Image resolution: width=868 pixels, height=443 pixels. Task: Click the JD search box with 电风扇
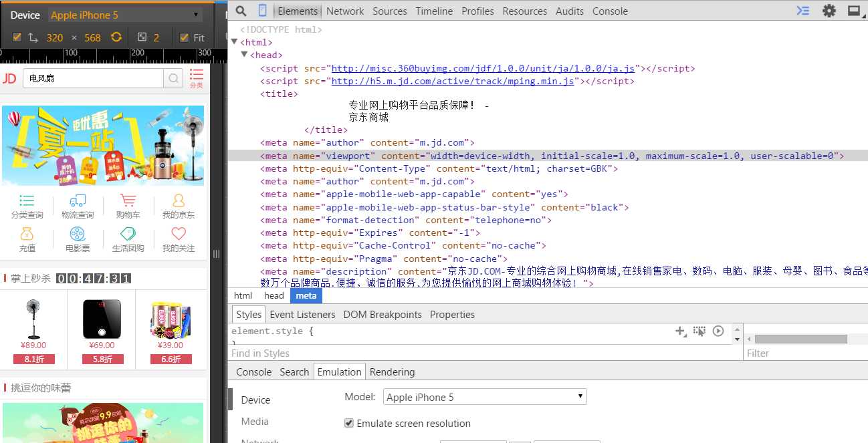point(93,78)
